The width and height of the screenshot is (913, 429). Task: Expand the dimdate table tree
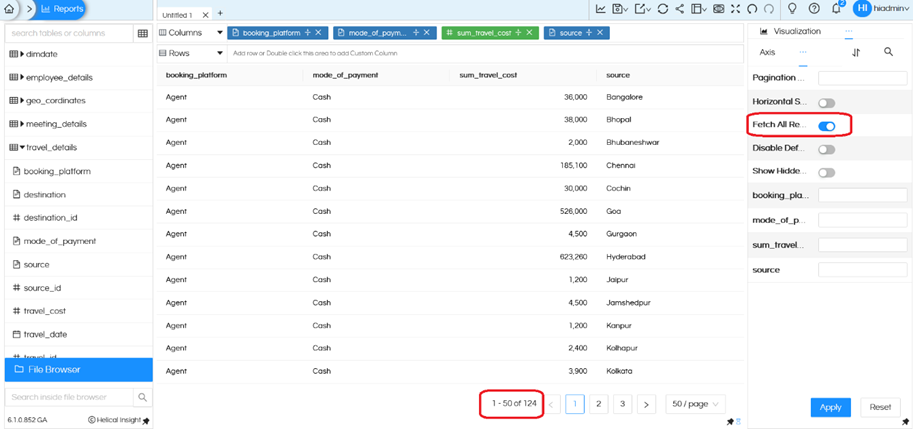(x=22, y=53)
